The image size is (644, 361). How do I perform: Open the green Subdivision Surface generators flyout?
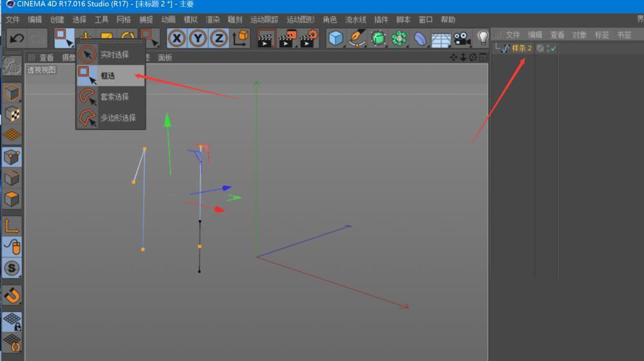(x=378, y=39)
